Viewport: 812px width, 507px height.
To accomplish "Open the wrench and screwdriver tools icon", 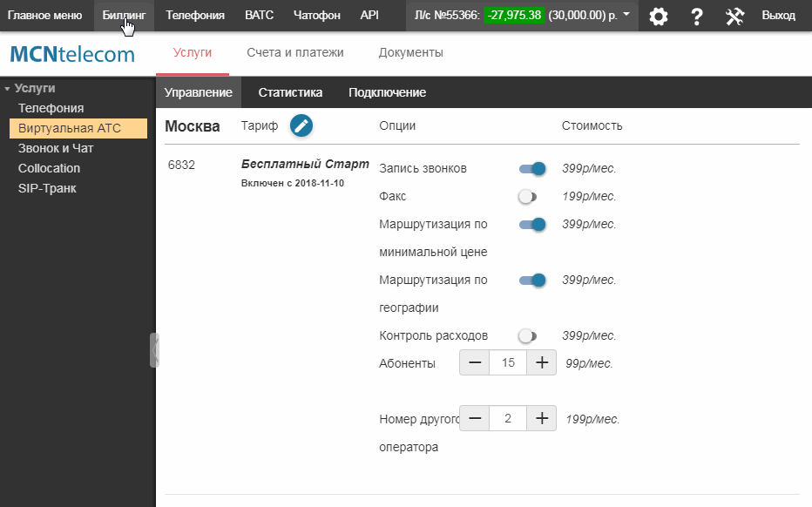I will pyautogui.click(x=734, y=16).
